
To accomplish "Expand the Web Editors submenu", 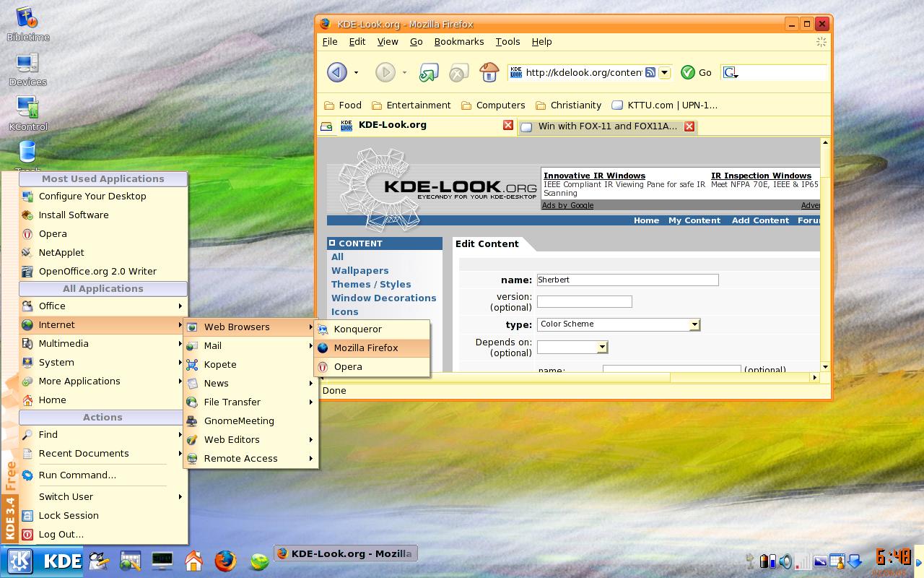I will (x=250, y=439).
